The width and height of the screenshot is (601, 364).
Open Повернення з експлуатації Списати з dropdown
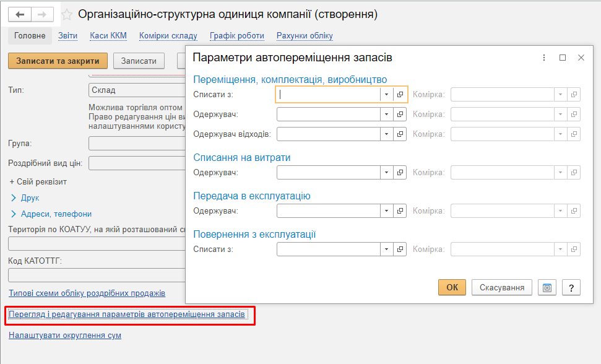click(386, 249)
